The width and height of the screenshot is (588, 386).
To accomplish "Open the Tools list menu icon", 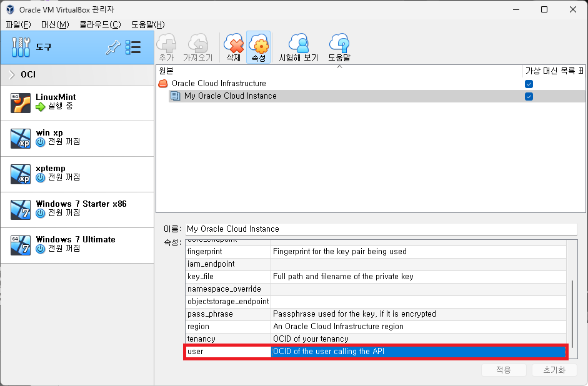I will point(133,47).
